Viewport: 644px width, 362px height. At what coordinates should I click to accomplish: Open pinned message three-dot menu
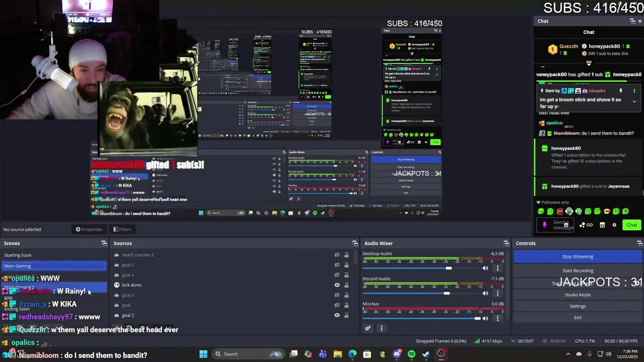(634, 91)
